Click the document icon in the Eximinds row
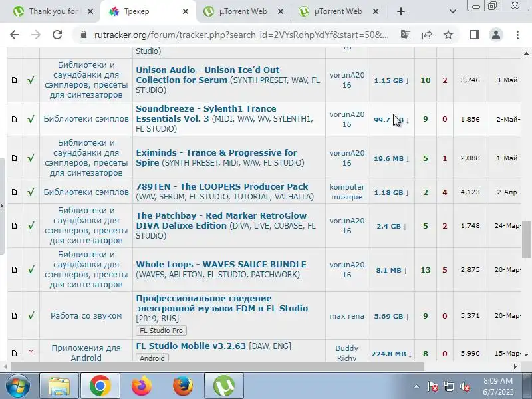 pos(14,158)
